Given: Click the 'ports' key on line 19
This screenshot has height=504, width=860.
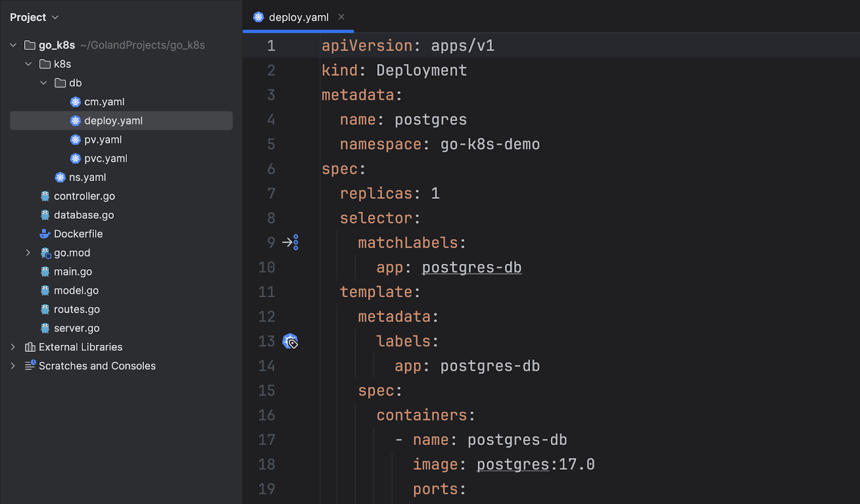Looking at the screenshot, I should click(x=435, y=489).
